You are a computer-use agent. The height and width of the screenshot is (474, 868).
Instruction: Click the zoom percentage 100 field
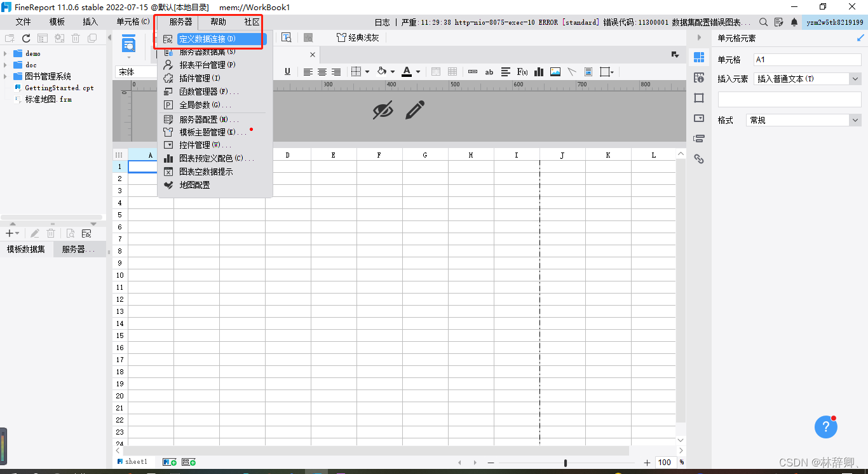pyautogui.click(x=665, y=463)
